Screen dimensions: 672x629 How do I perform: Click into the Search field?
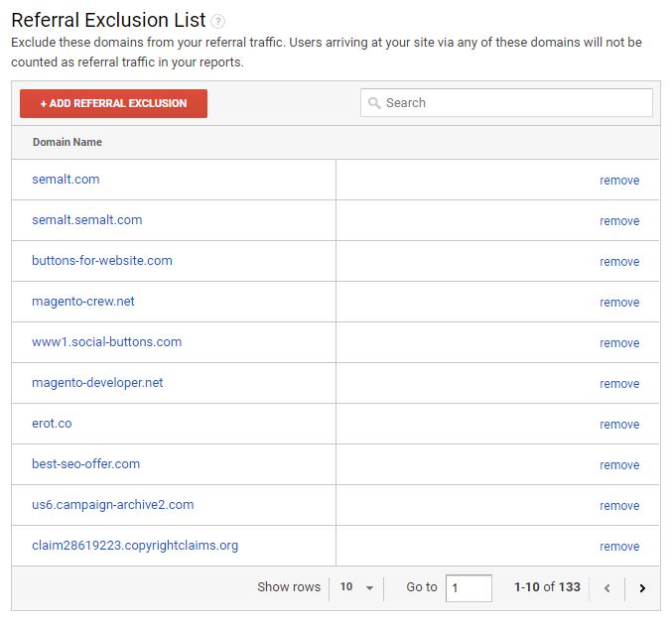[506, 102]
